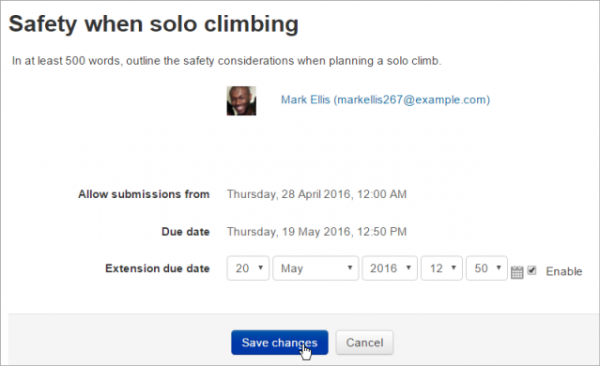
Task: Save changes to the extension
Action: click(x=280, y=343)
